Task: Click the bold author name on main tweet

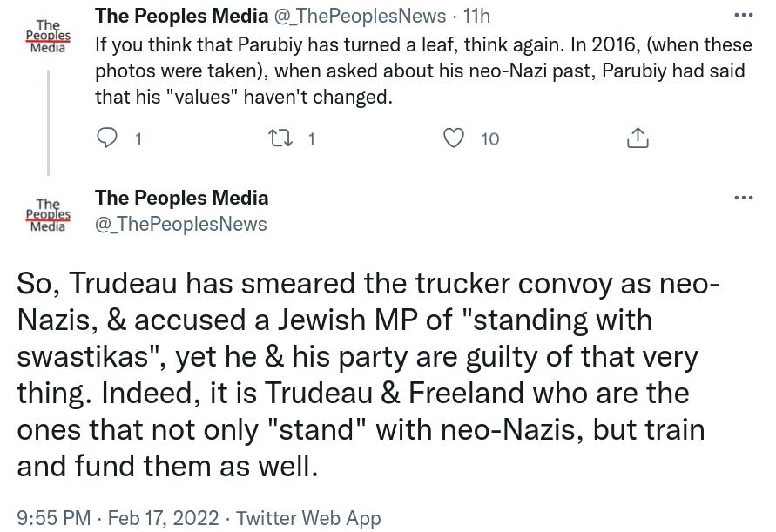Action: tap(181, 198)
